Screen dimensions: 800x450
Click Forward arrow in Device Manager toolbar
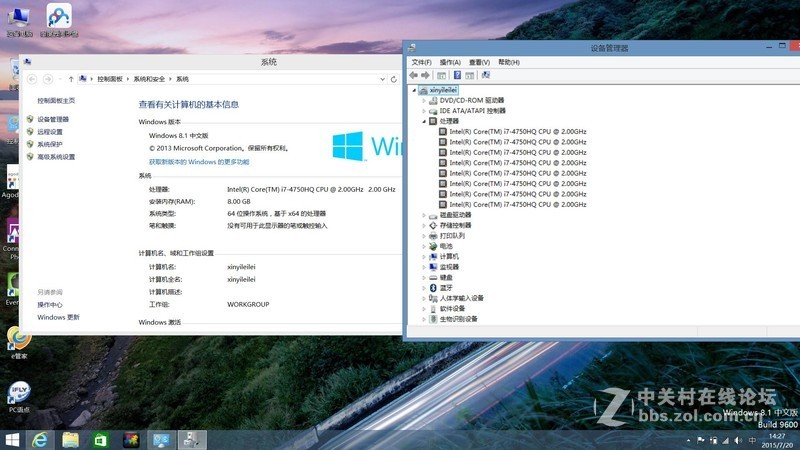pos(425,76)
